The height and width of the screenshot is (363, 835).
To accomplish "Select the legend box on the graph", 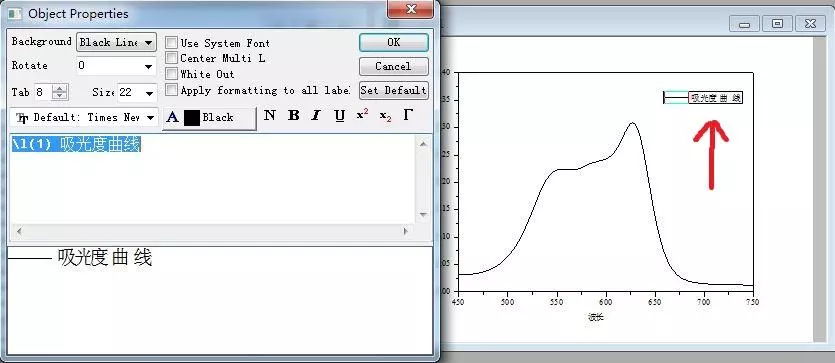I will point(703,97).
